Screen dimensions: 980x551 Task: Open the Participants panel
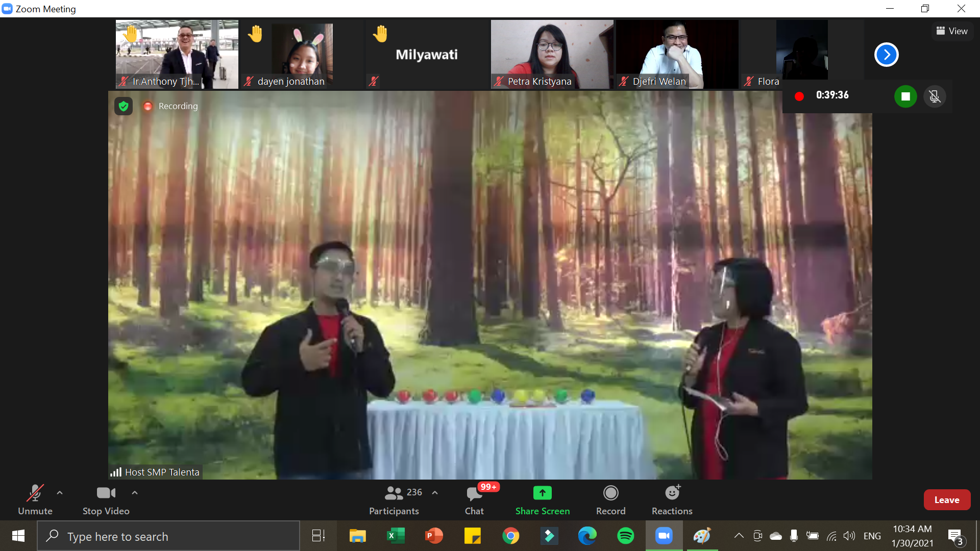(394, 500)
